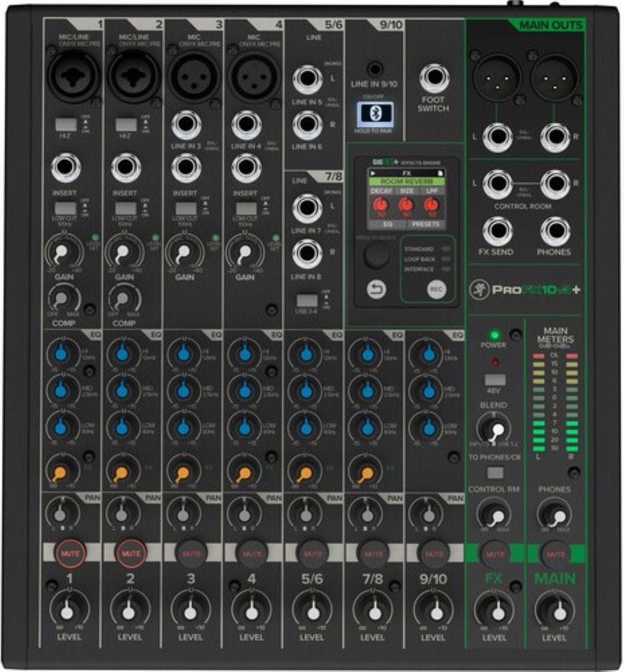Image resolution: width=624 pixels, height=672 pixels.
Task: Click the green POWER indicator LED
Action: click(494, 335)
